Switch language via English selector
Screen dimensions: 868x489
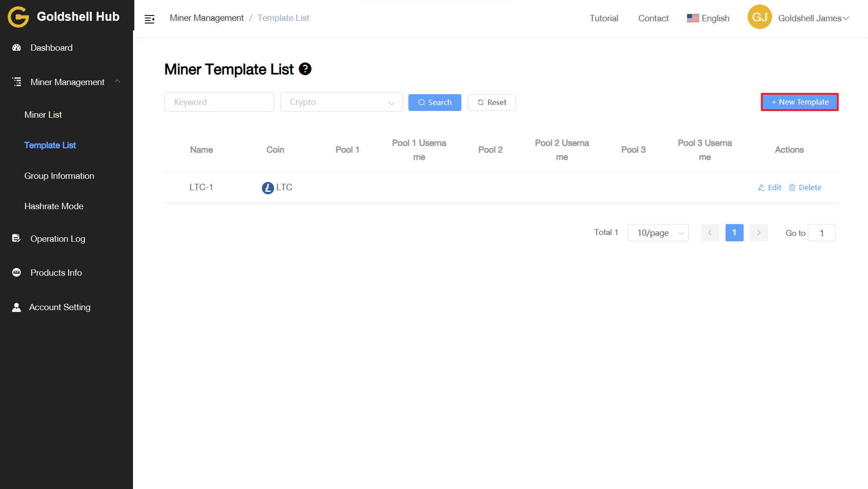pos(708,18)
